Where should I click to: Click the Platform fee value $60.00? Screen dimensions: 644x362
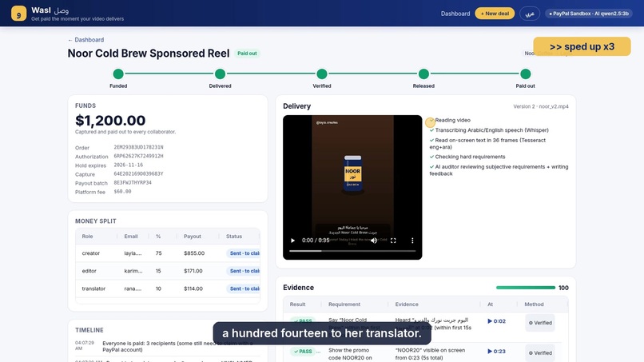[122, 192]
